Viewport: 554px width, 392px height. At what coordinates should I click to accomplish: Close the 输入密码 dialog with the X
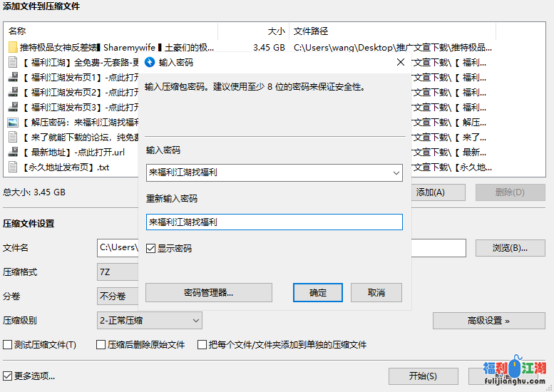pyautogui.click(x=401, y=63)
